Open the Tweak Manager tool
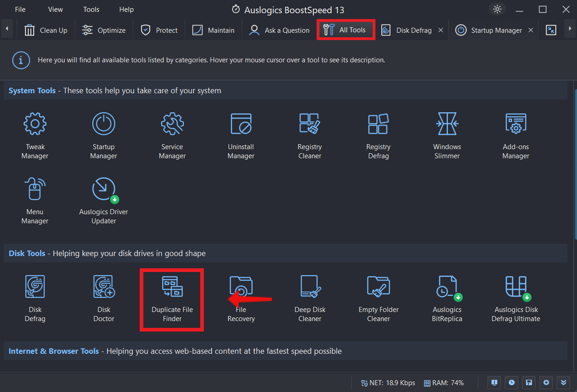577x392 pixels. pyautogui.click(x=35, y=136)
